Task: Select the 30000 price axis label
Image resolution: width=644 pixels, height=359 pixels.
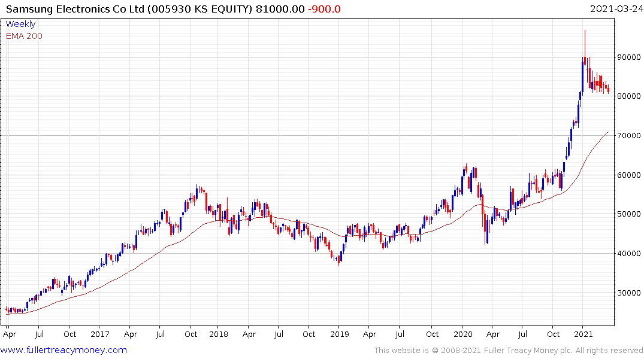Action: (629, 293)
